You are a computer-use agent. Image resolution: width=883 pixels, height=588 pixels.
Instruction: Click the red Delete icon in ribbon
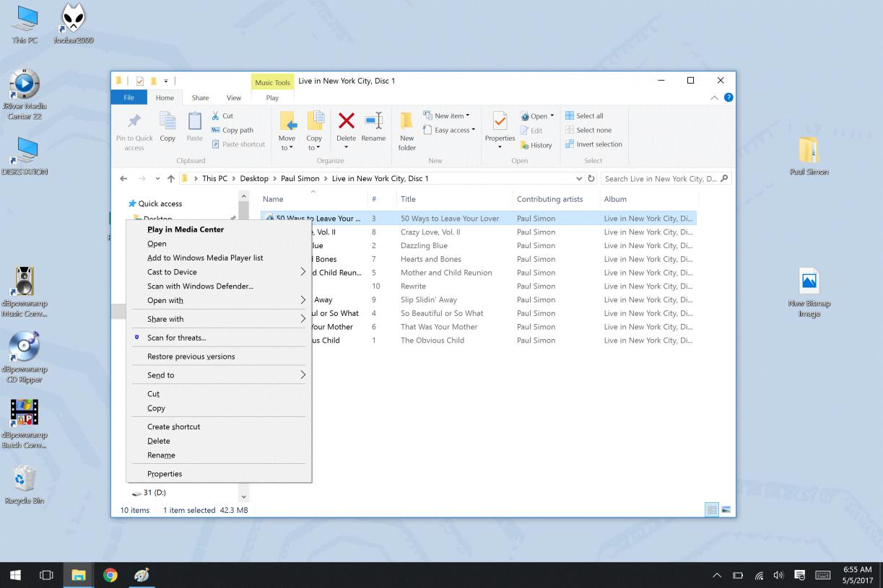click(x=346, y=122)
